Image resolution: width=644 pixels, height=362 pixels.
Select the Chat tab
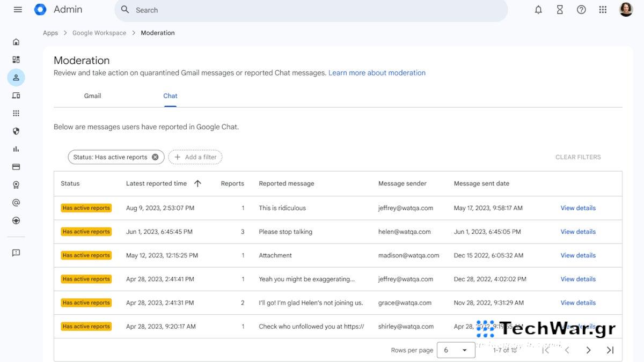tap(170, 96)
